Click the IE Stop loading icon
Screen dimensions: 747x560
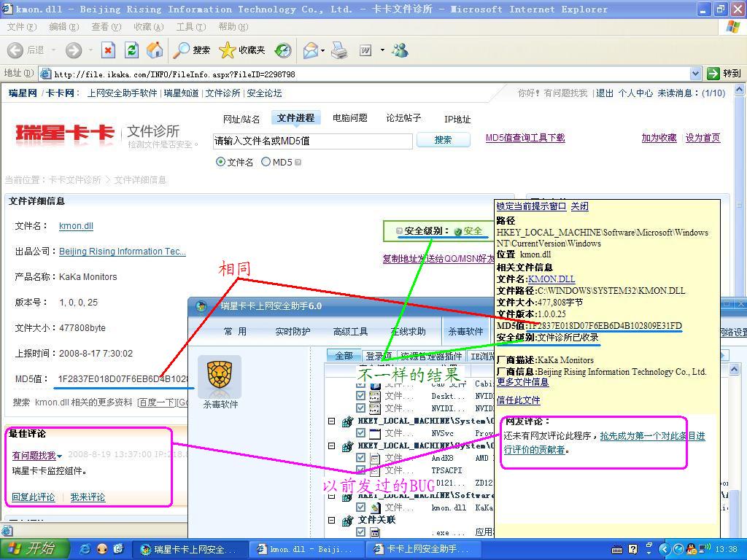click(108, 50)
